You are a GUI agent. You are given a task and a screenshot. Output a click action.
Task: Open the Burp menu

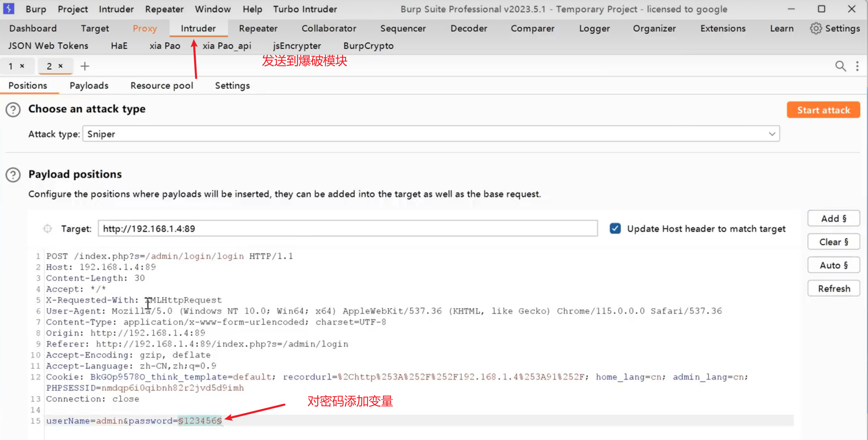pos(36,9)
